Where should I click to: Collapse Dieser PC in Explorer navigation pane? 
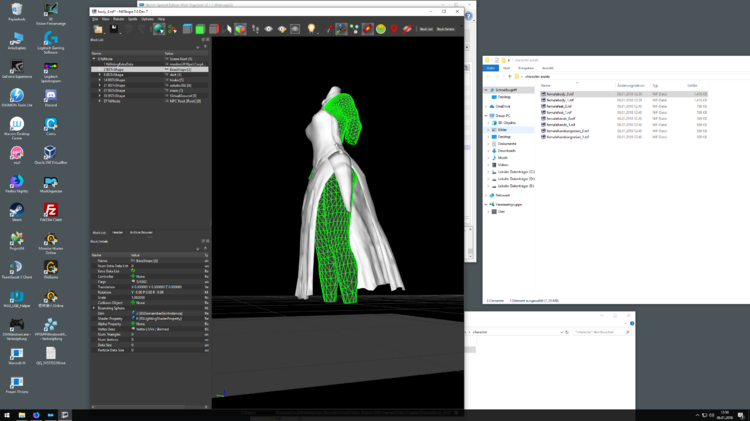[486, 116]
